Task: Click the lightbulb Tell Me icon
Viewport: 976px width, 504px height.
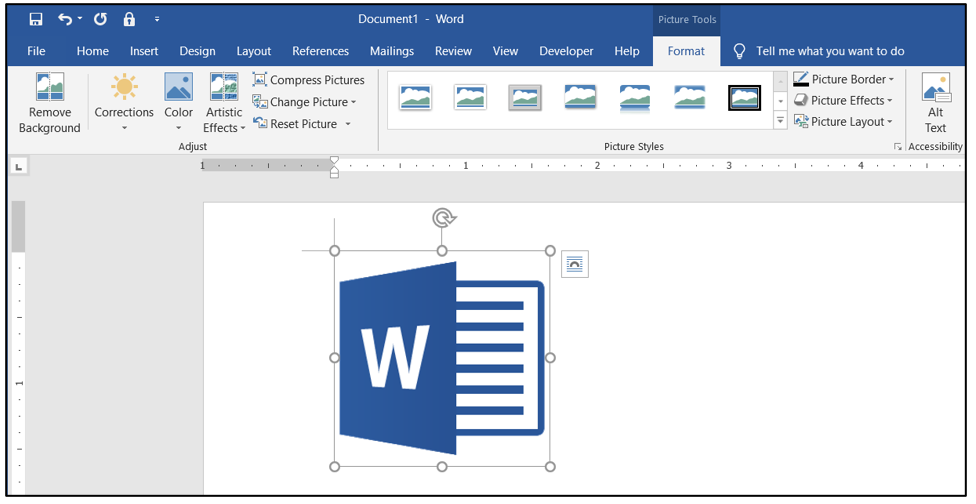Action: (739, 51)
